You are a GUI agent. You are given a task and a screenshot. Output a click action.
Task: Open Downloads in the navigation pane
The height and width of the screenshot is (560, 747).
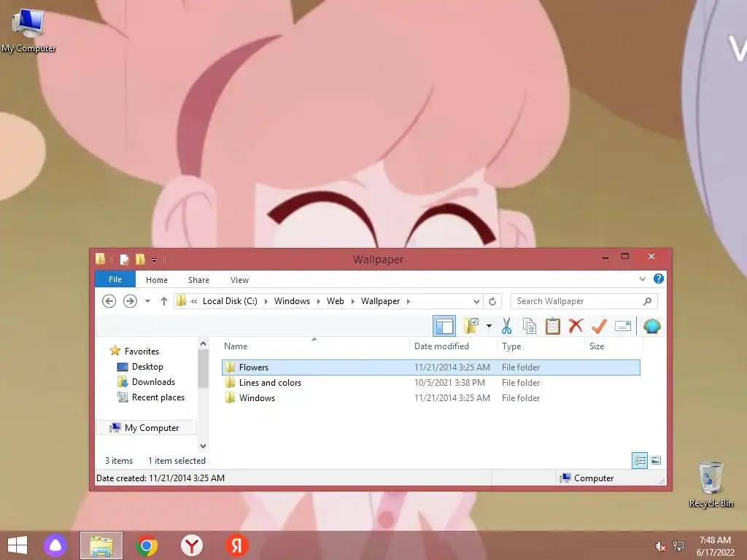153,382
